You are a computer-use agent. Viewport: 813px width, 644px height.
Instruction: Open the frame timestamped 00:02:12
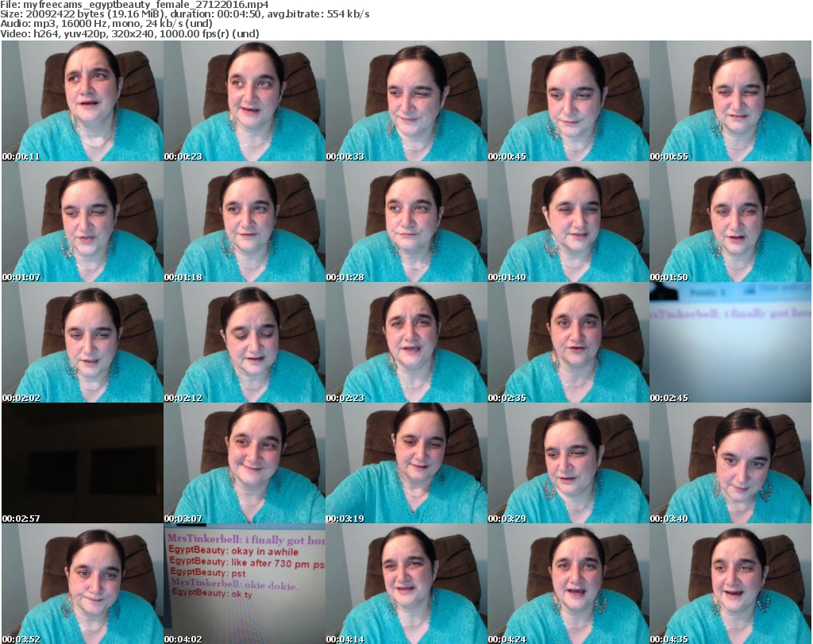click(244, 342)
